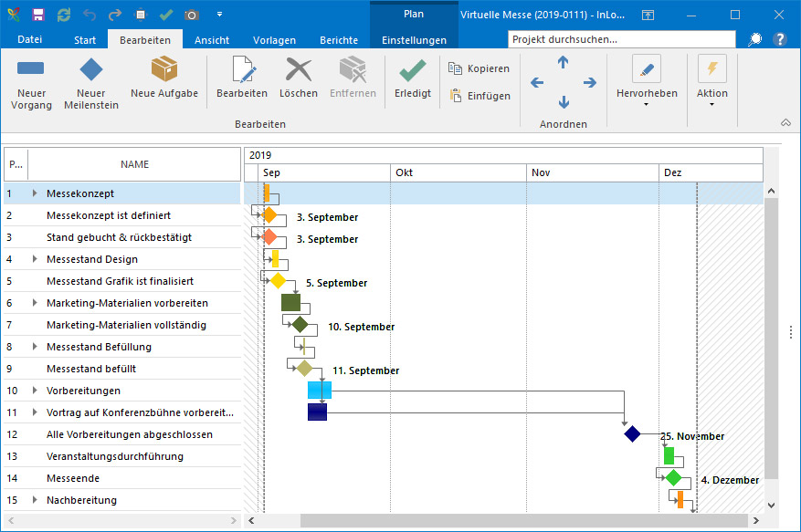Expand Marketing-Materialien vorbereiten row
The image size is (801, 532).
point(34,303)
